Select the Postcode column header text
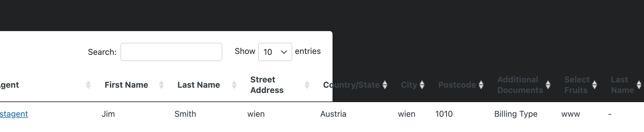Screen dimensions: 644x132 [457, 85]
